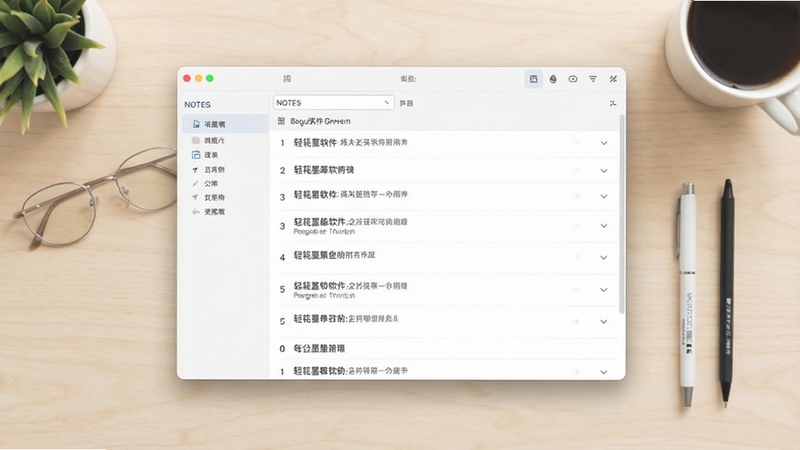Click the document icon of the selected sidebar item
Viewport: 800px width, 450px height.
(196, 124)
